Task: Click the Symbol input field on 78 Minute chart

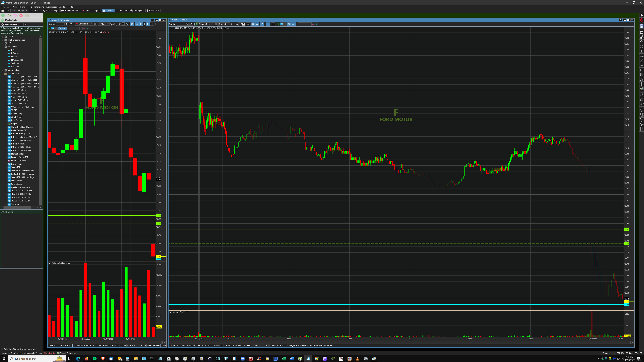Action: (x=60, y=24)
